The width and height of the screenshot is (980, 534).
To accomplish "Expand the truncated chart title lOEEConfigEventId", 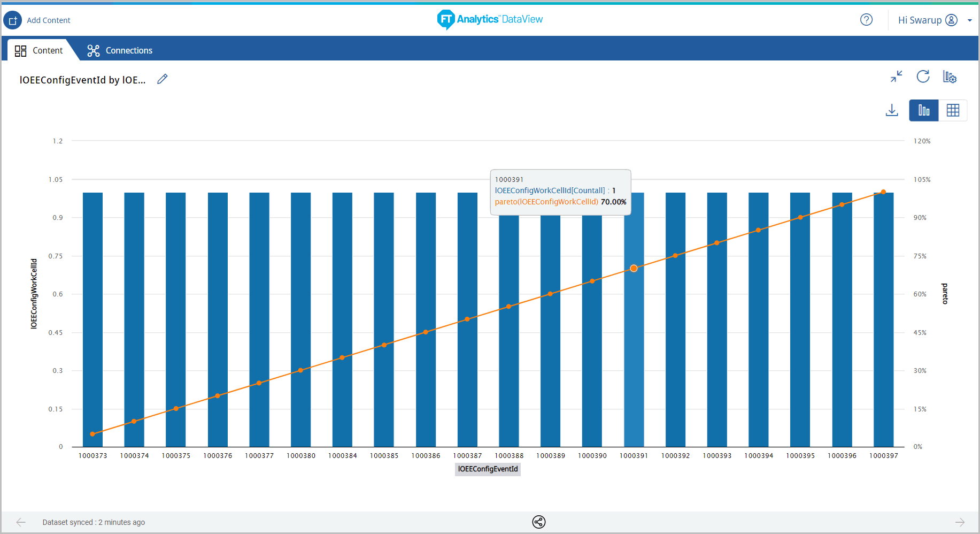I will (83, 79).
